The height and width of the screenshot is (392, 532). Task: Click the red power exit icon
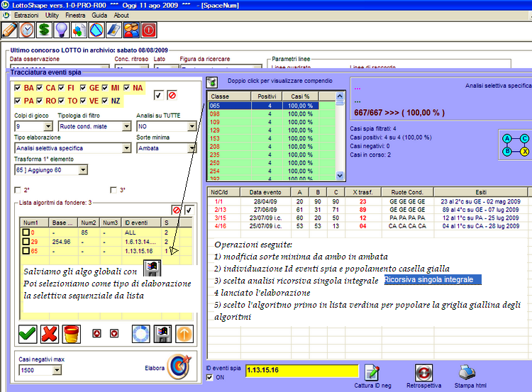[149, 30]
